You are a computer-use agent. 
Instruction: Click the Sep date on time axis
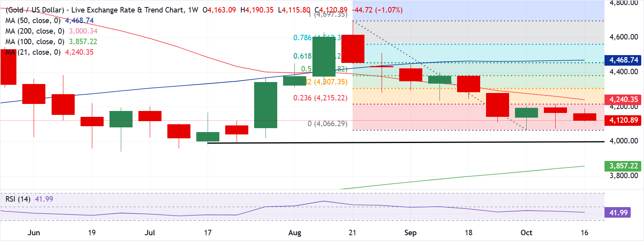(x=410, y=233)
